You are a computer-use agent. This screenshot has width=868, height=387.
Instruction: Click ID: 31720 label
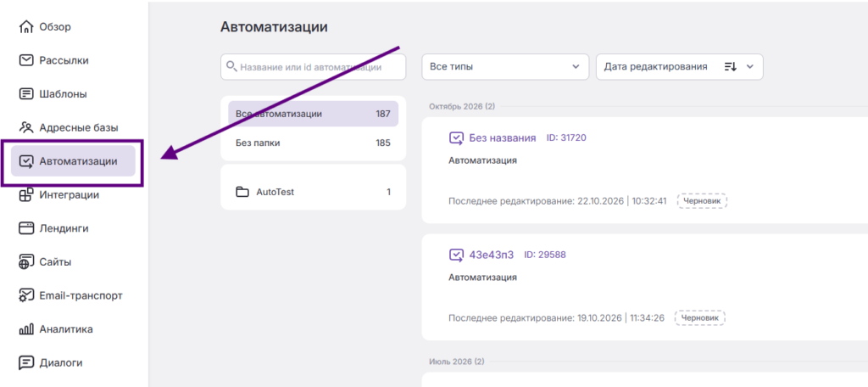pos(566,138)
